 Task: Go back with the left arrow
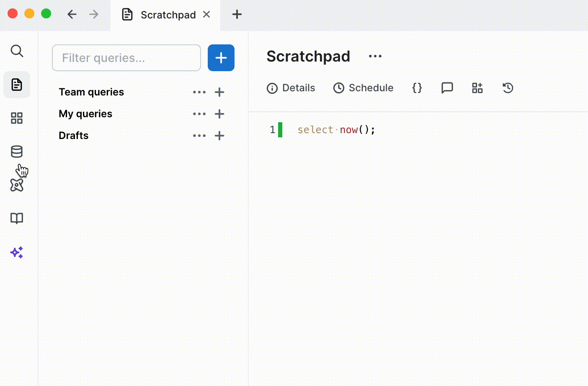pos(72,15)
